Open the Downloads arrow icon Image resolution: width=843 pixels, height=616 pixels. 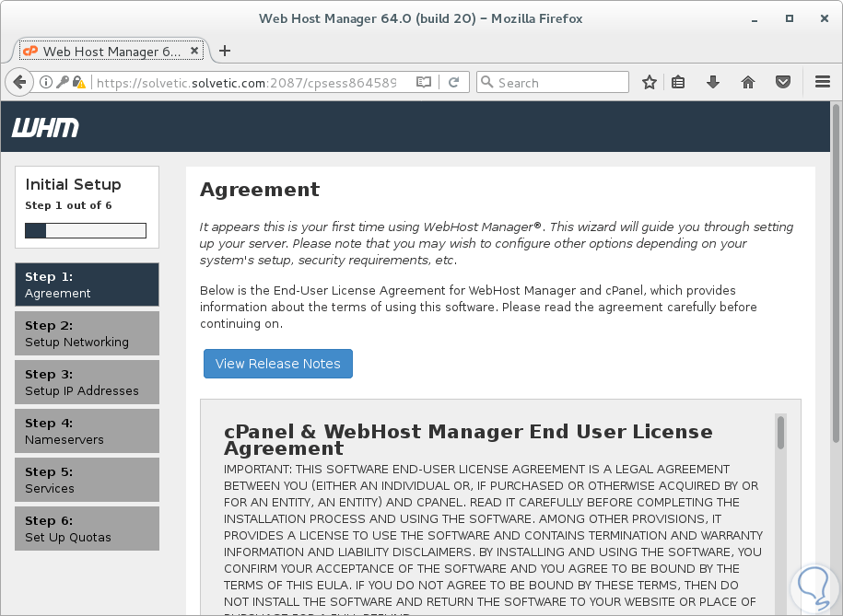713,82
